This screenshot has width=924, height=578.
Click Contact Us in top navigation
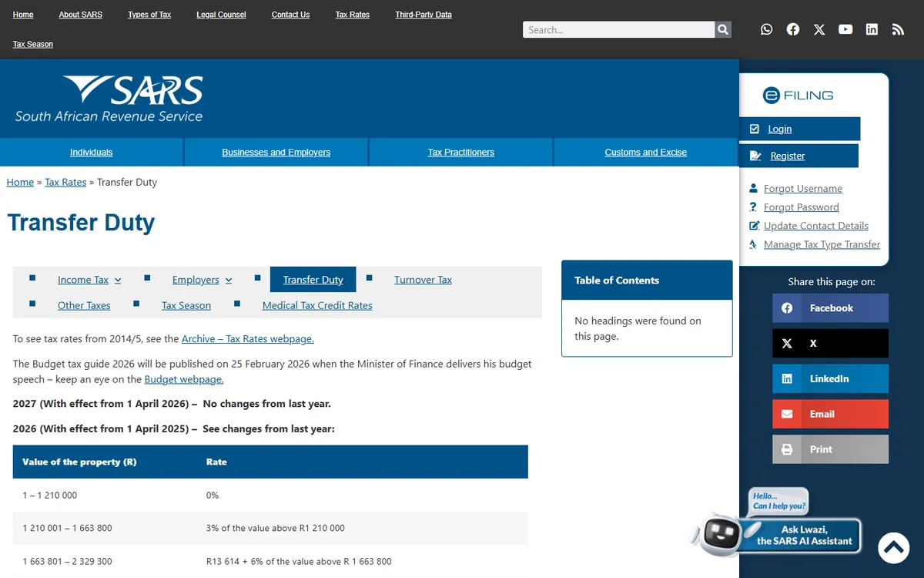tap(290, 15)
